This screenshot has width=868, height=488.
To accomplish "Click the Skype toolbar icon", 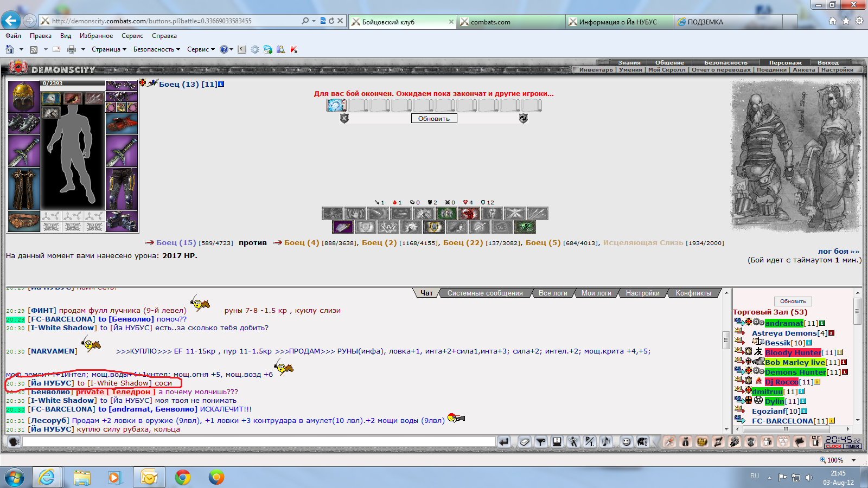I will (x=267, y=49).
